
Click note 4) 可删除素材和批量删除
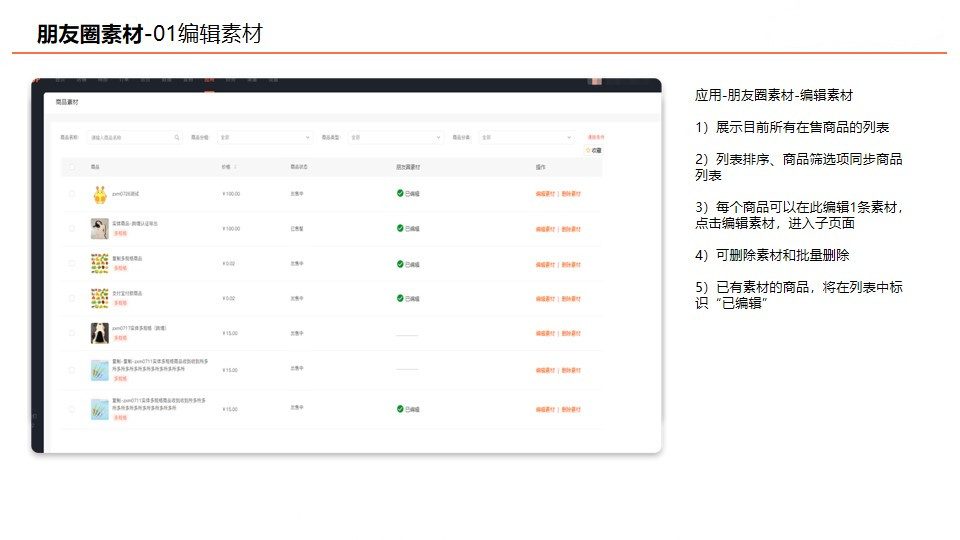pyautogui.click(x=772, y=255)
